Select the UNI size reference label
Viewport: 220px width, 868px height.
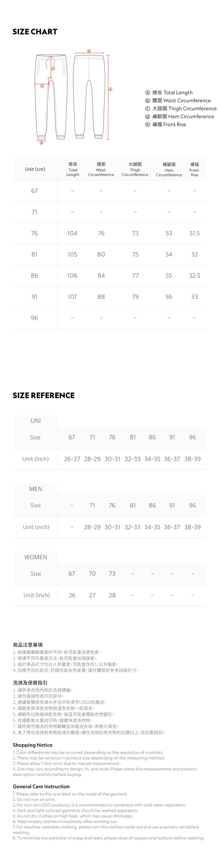coord(36,420)
